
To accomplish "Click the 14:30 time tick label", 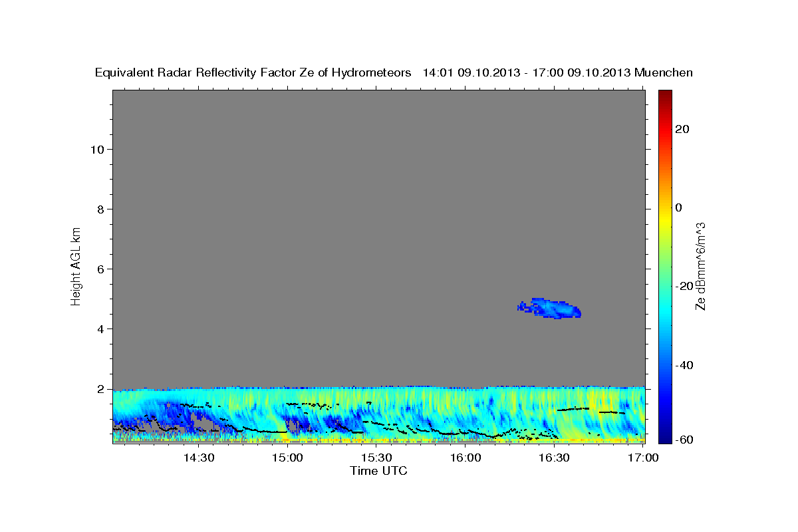I will (198, 458).
